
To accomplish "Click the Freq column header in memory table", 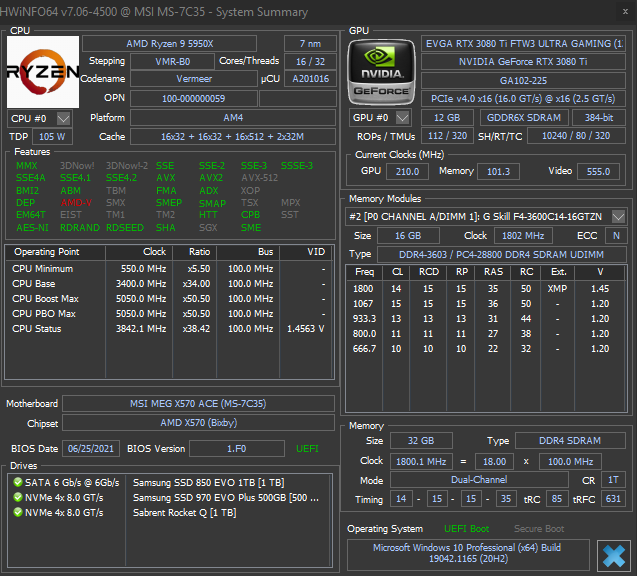I will (364, 272).
